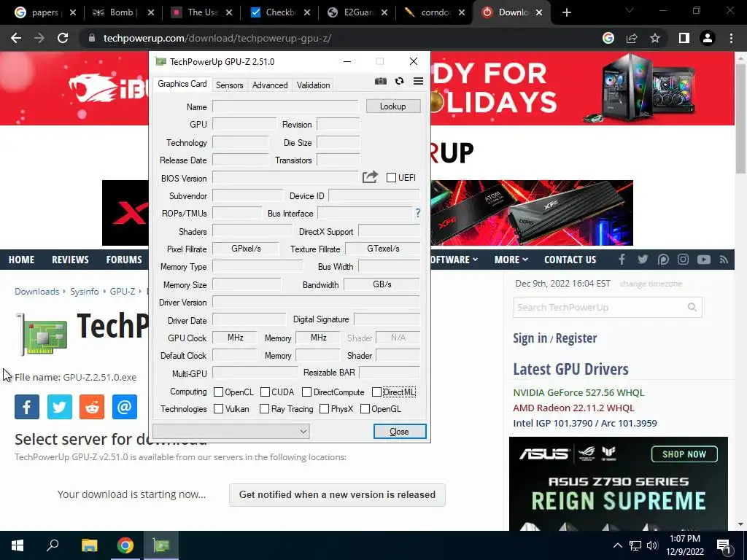The height and width of the screenshot is (560, 747).
Task: Toggle the OpenGL checkbox
Action: [x=365, y=408]
